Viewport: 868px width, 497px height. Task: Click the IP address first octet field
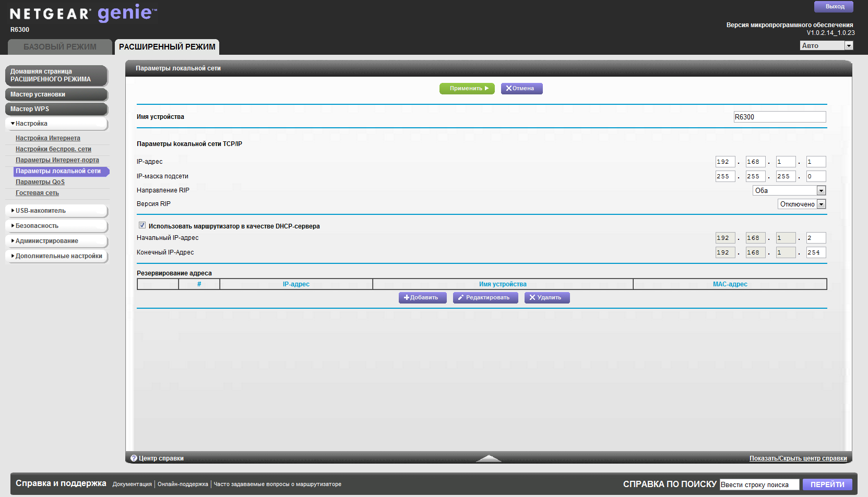click(x=726, y=162)
